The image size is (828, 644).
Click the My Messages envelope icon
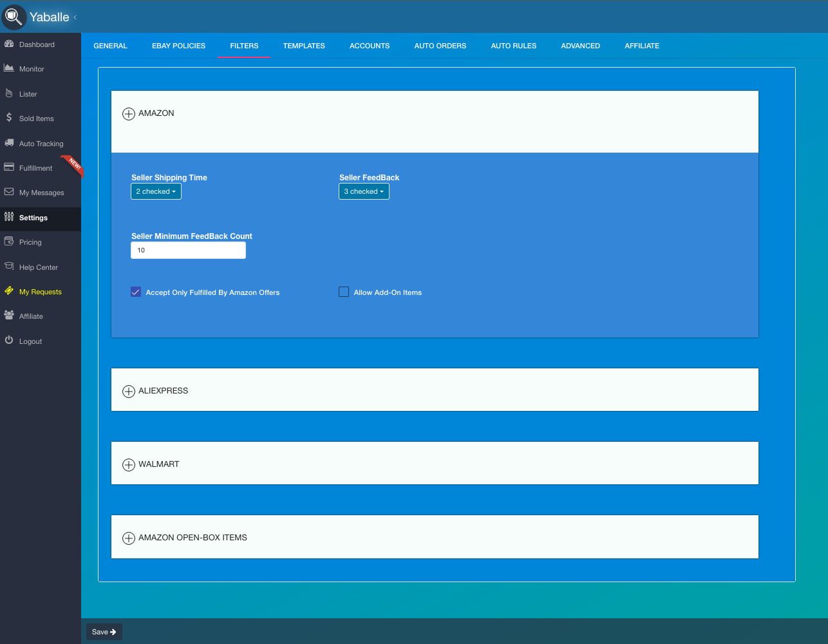(9, 192)
